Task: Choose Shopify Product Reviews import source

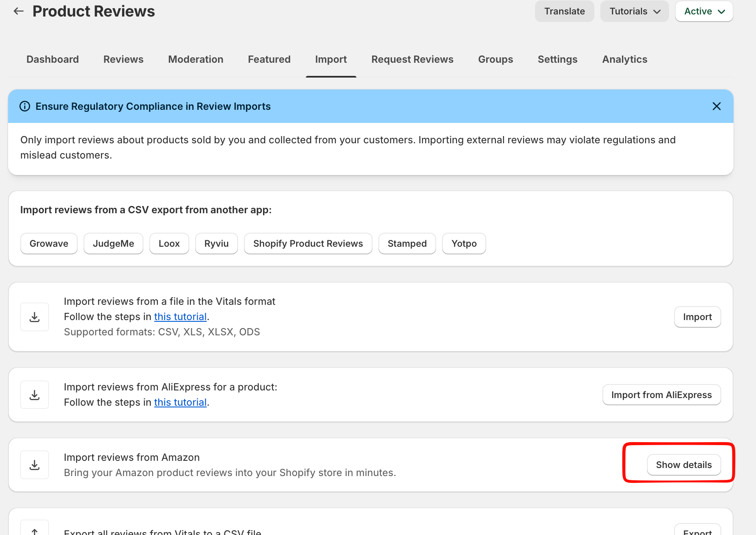Action: [x=308, y=244]
